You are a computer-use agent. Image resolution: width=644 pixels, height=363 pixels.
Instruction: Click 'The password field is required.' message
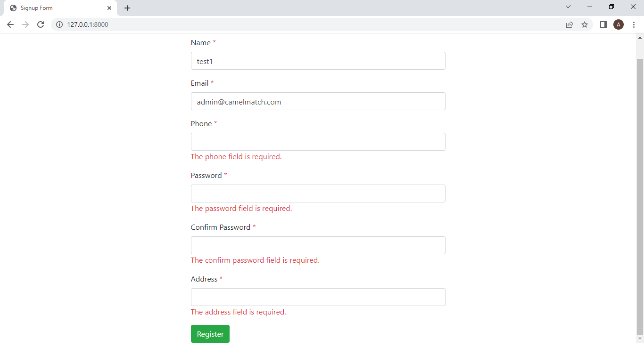coord(241,209)
